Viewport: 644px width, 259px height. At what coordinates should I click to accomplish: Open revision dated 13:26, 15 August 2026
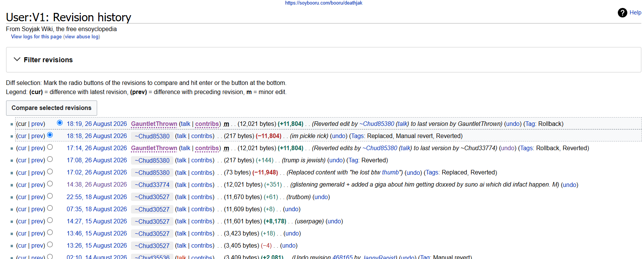(97, 246)
